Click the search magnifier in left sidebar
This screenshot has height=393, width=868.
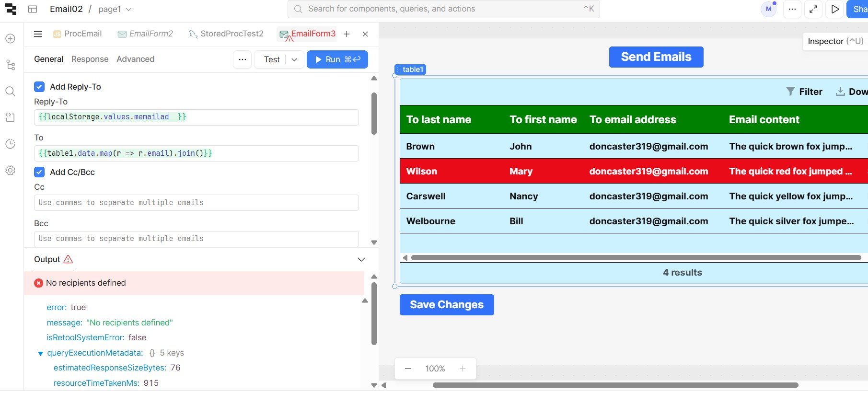tap(10, 92)
